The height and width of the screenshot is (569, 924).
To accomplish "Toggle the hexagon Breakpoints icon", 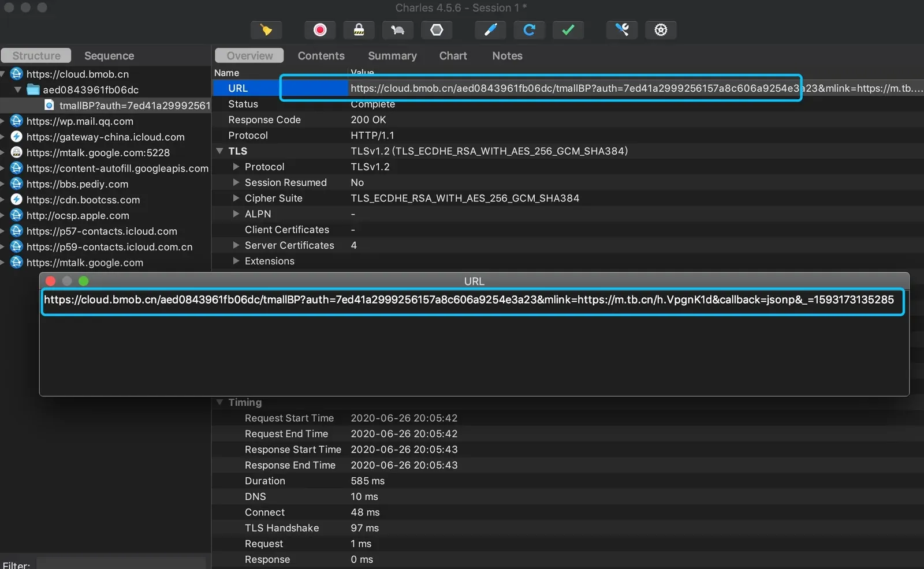I will point(437,30).
